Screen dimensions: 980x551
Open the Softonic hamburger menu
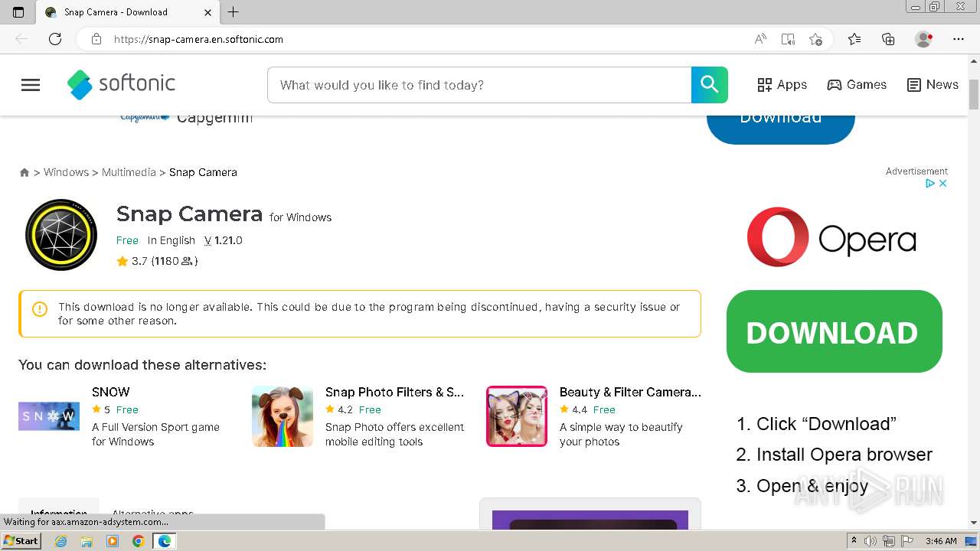[31, 85]
